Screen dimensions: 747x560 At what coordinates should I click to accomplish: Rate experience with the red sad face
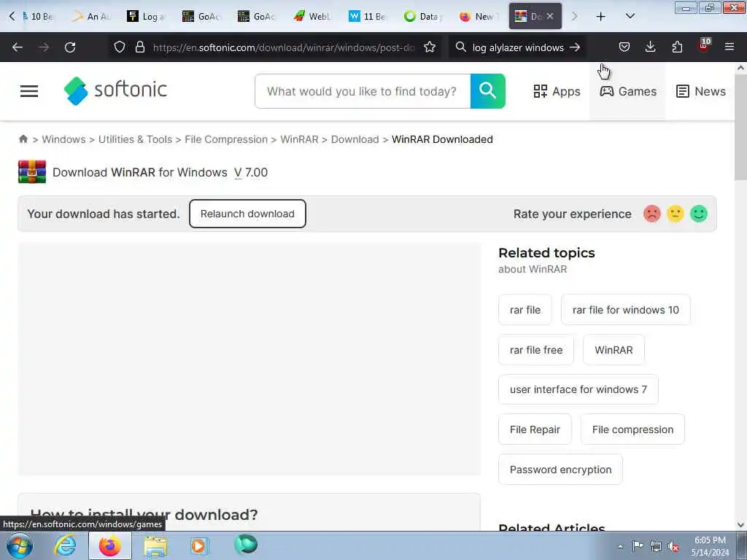(x=651, y=214)
